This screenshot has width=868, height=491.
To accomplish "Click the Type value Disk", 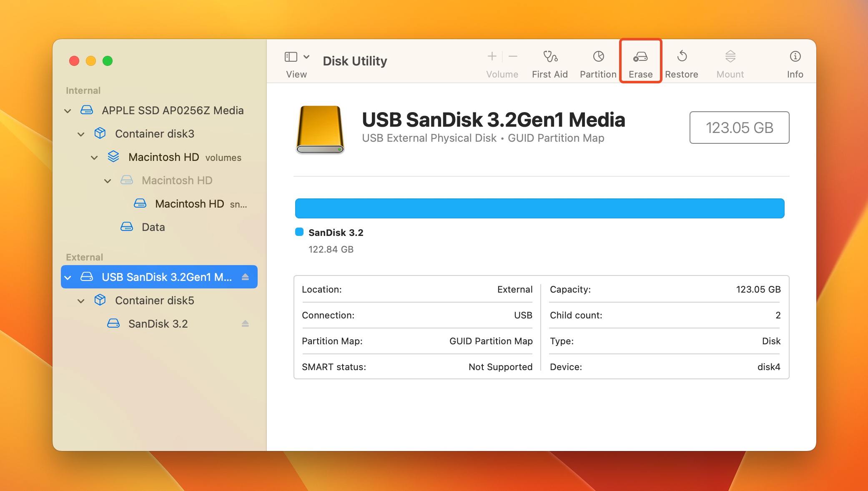I will pyautogui.click(x=771, y=341).
